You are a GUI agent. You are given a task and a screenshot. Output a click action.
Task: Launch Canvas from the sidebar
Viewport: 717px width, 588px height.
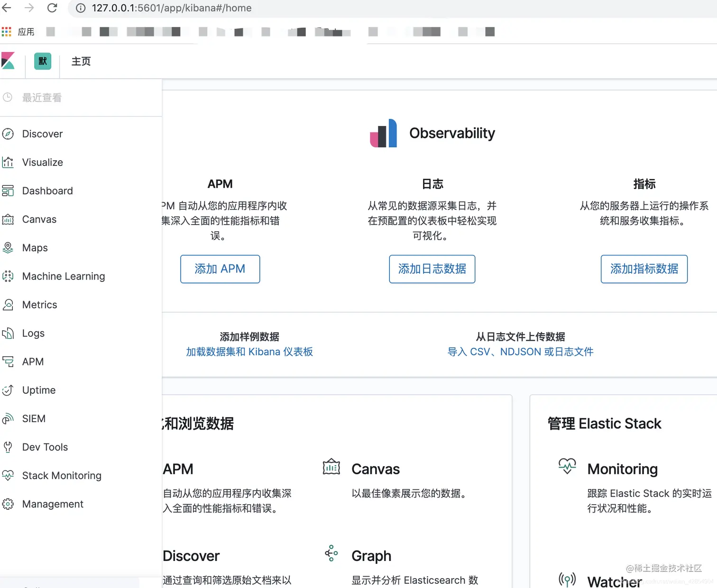click(39, 219)
